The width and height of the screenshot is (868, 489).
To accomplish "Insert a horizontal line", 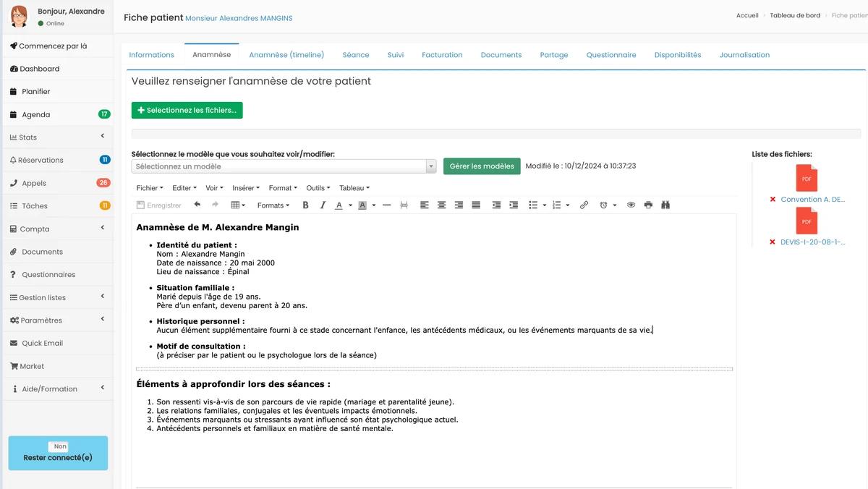I will (x=386, y=205).
